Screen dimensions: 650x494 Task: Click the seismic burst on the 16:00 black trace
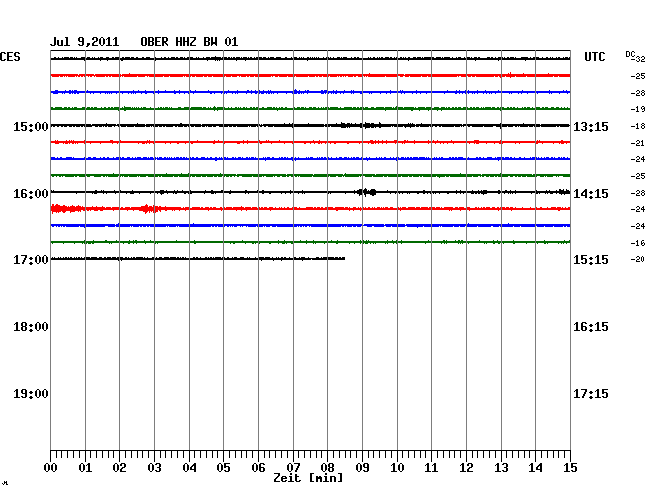pyautogui.click(x=366, y=192)
